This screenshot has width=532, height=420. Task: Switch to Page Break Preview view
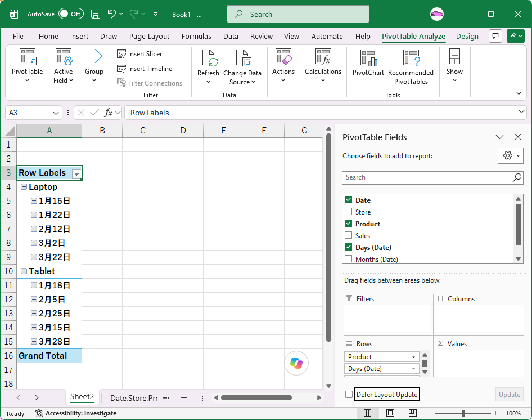click(x=412, y=413)
